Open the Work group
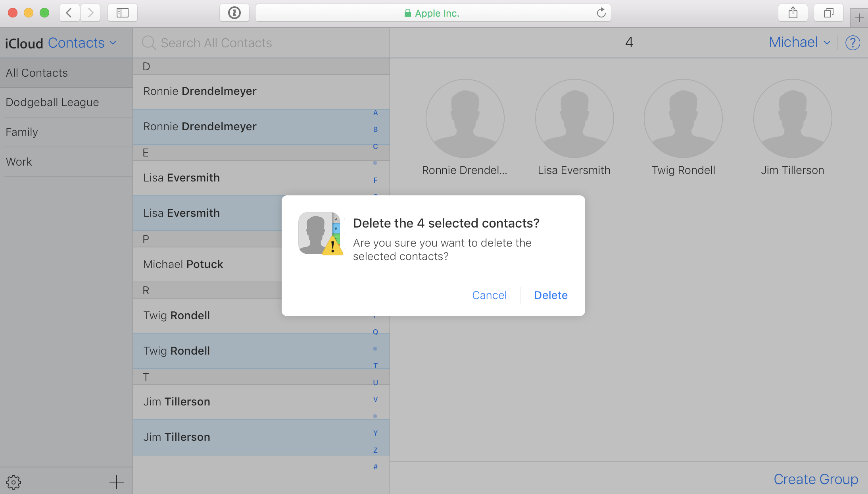 66,162
